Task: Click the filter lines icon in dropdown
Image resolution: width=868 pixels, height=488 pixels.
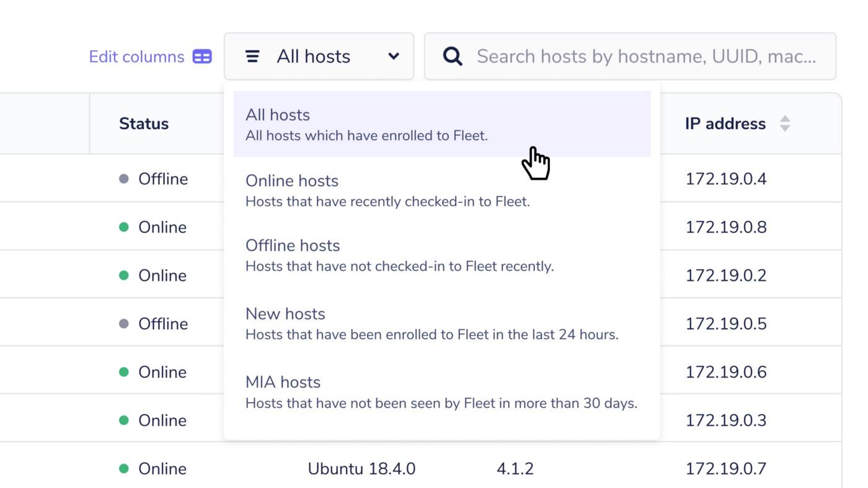Action: 252,56
